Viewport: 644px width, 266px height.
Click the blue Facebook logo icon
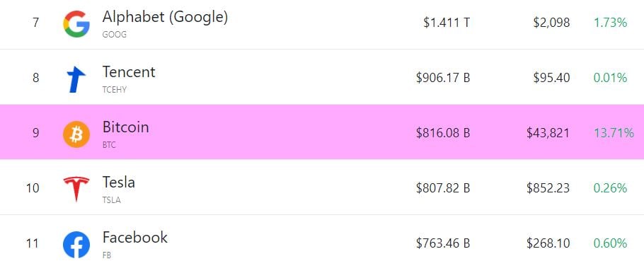(x=76, y=245)
